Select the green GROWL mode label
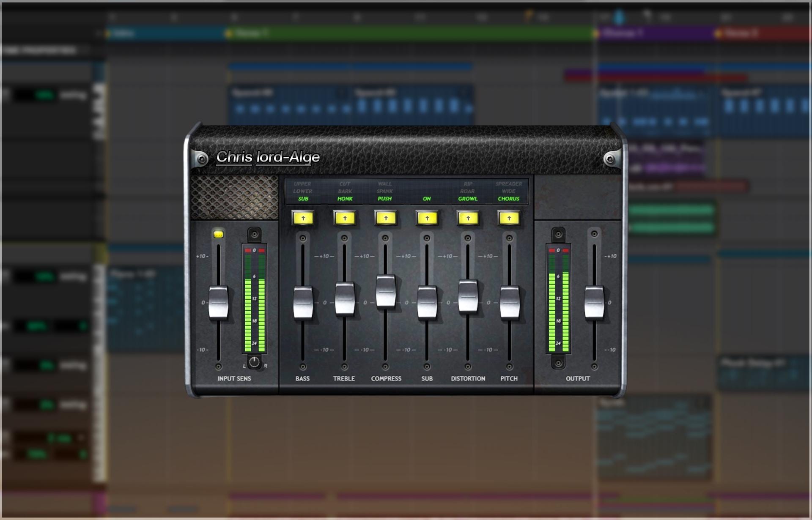 [x=468, y=199]
